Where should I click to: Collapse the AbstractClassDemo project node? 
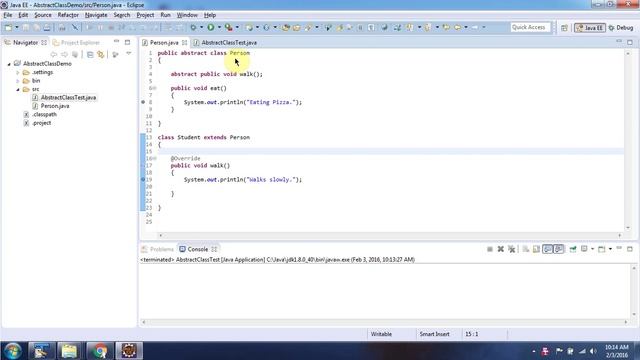click(9, 64)
